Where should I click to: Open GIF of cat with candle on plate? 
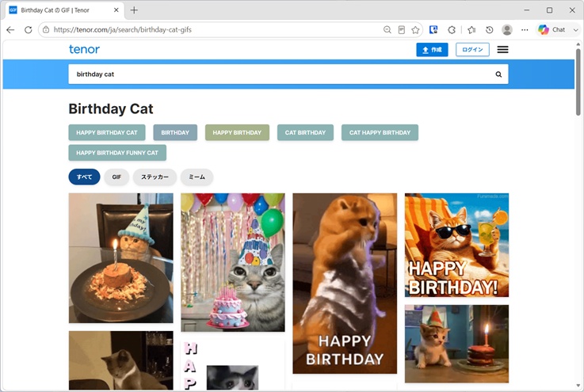click(121, 258)
